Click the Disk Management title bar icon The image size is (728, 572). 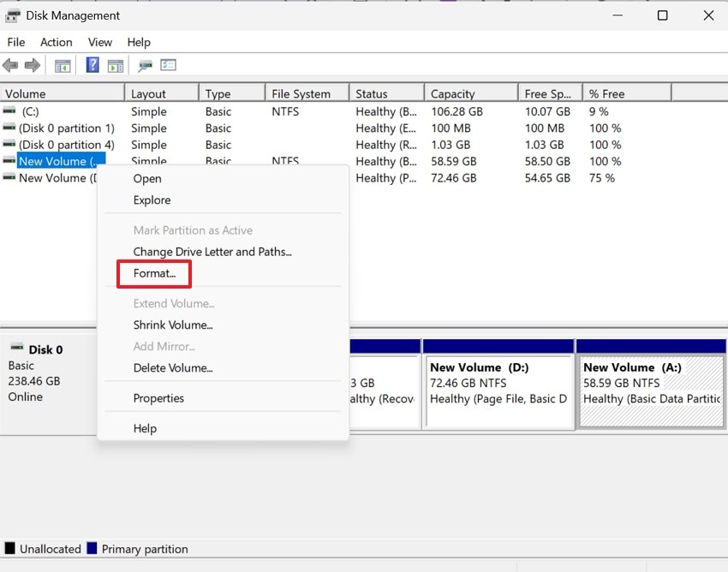(x=12, y=15)
